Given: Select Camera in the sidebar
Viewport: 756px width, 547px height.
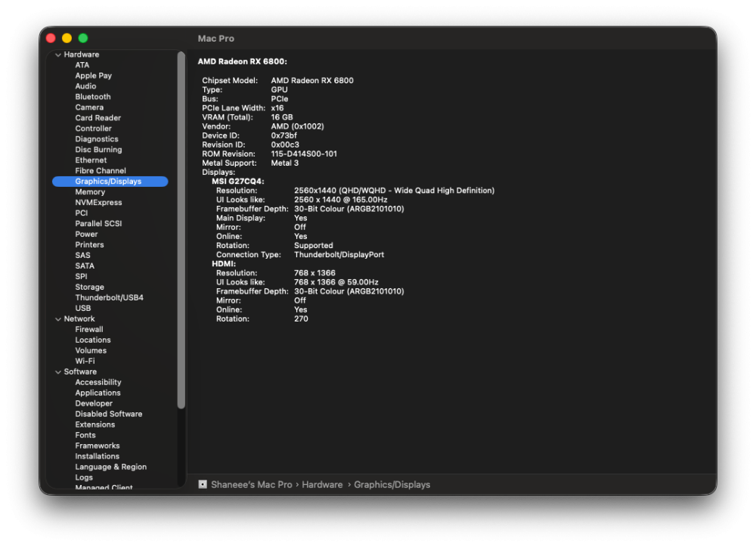Looking at the screenshot, I should 89,107.
